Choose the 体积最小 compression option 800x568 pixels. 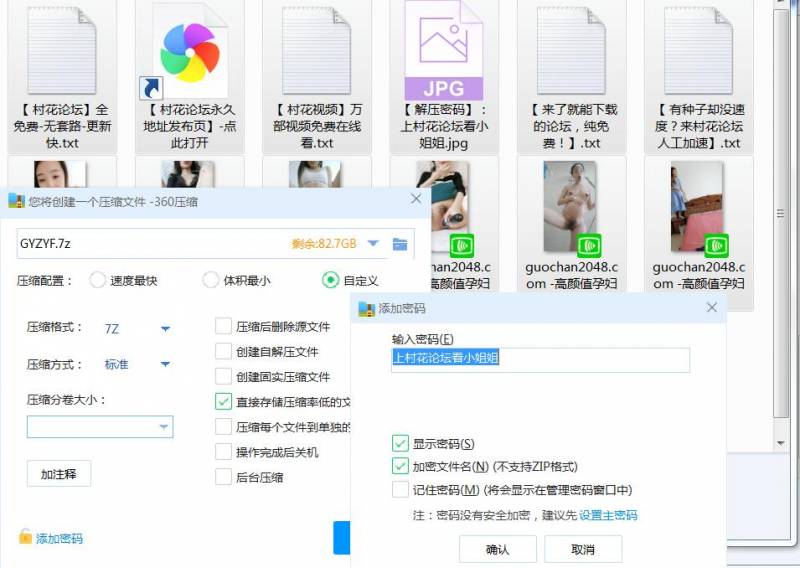pos(211,280)
